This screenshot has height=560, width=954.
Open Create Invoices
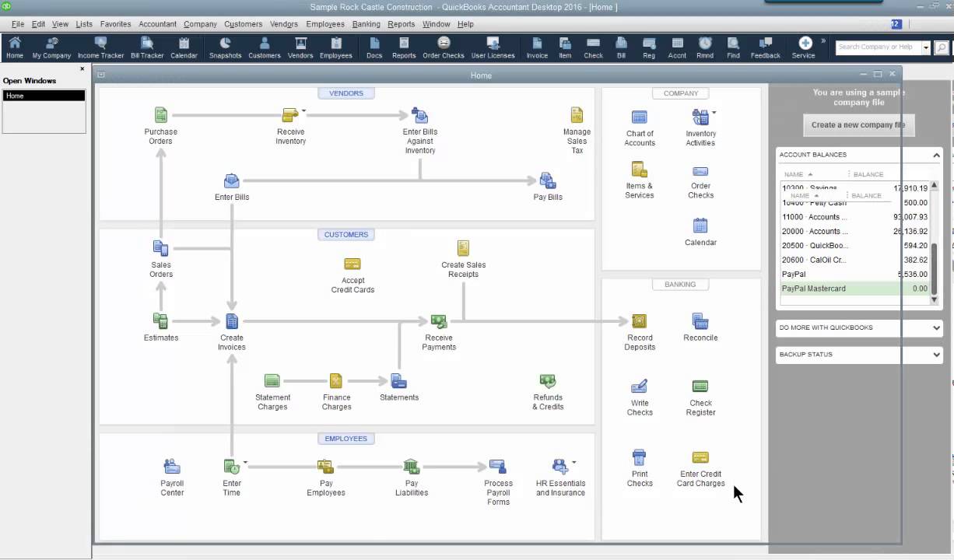tap(232, 321)
